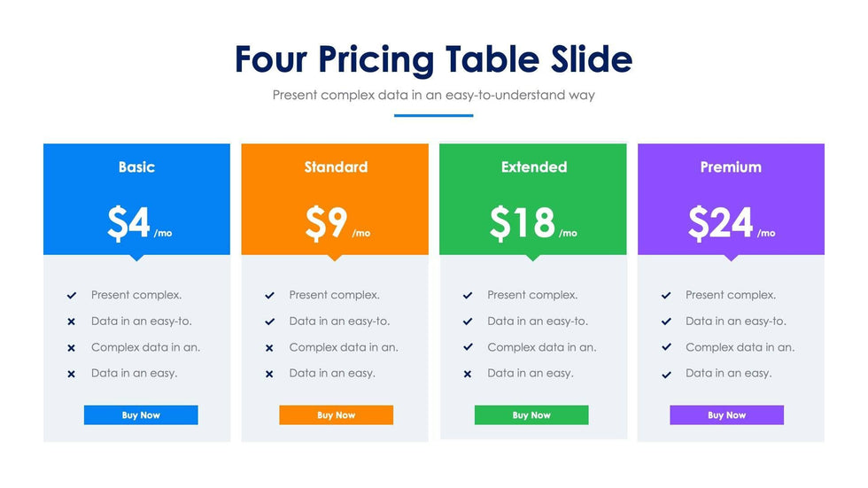
Task: Select the blue Basic plan header
Action: pyautogui.click(x=136, y=167)
